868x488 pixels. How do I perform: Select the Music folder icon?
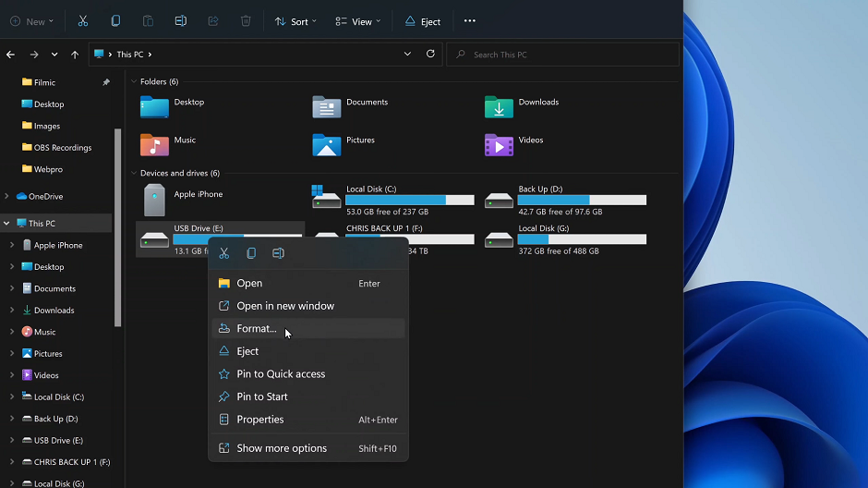click(x=154, y=145)
